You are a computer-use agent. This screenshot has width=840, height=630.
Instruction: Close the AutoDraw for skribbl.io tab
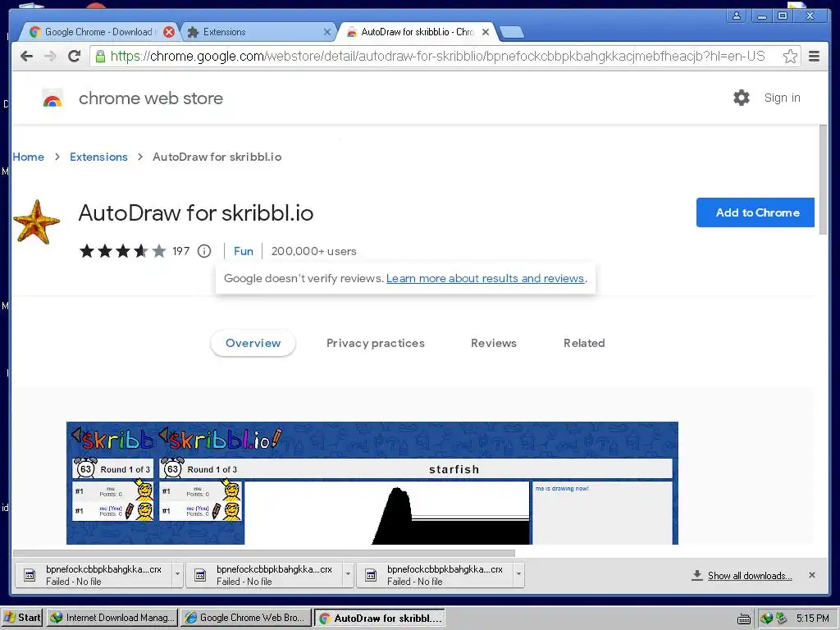486,32
